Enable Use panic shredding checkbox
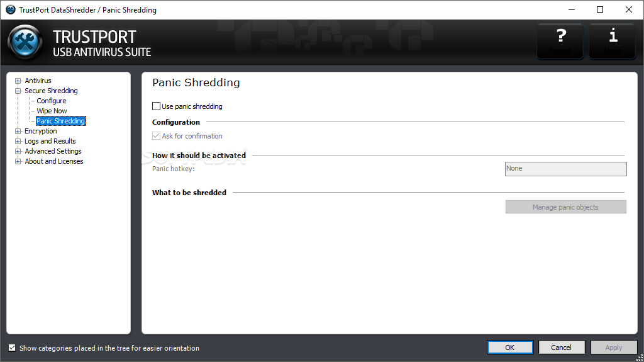This screenshot has width=644, height=362. click(x=156, y=106)
